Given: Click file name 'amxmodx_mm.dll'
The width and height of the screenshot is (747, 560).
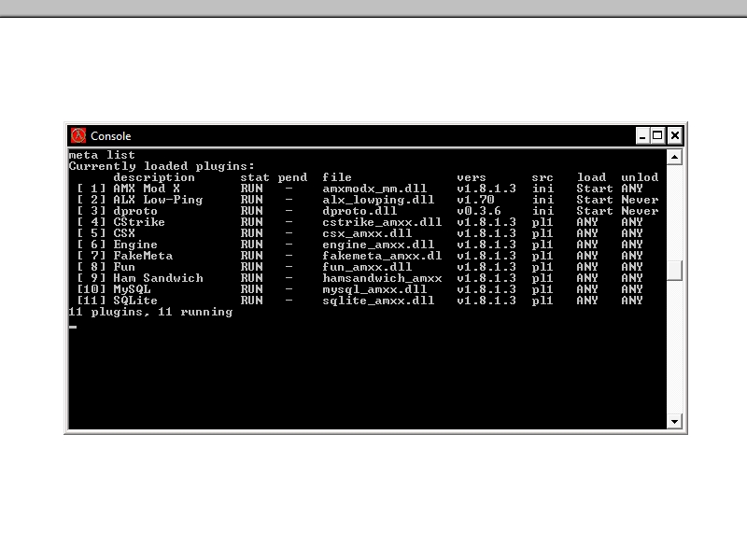Looking at the screenshot, I should pos(374,189).
